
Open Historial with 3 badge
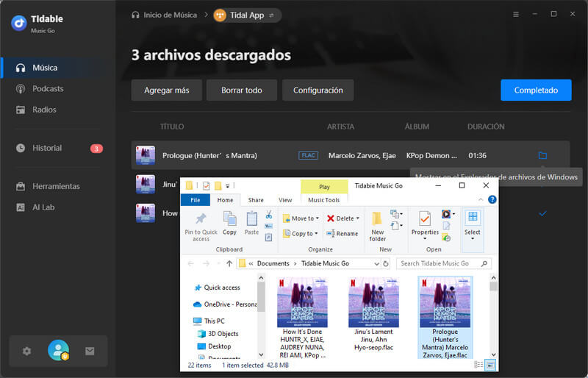58,149
